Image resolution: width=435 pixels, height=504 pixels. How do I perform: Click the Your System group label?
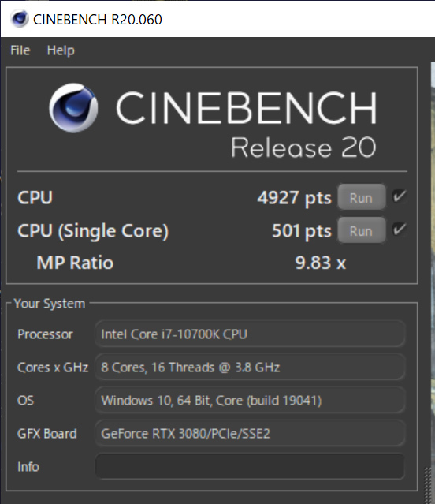(50, 304)
